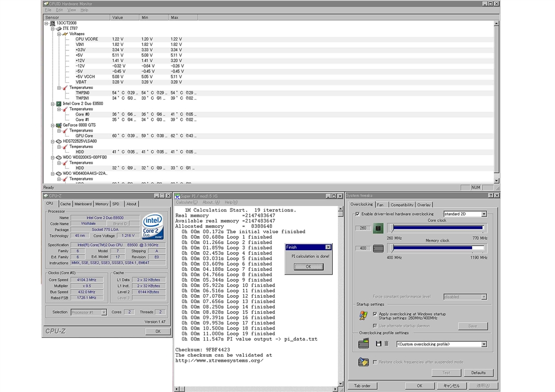Click the Memory clock module icon

(x=378, y=249)
